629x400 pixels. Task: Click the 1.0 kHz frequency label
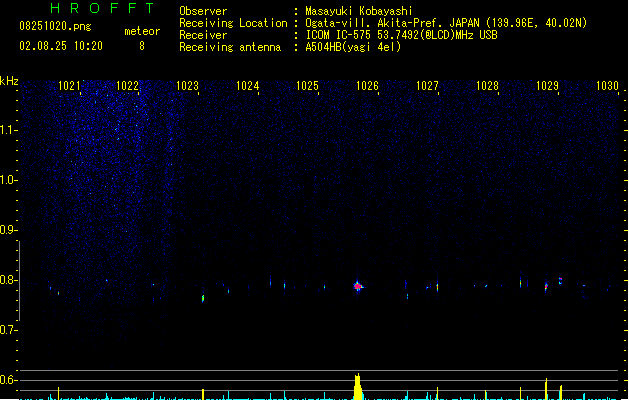pos(8,180)
